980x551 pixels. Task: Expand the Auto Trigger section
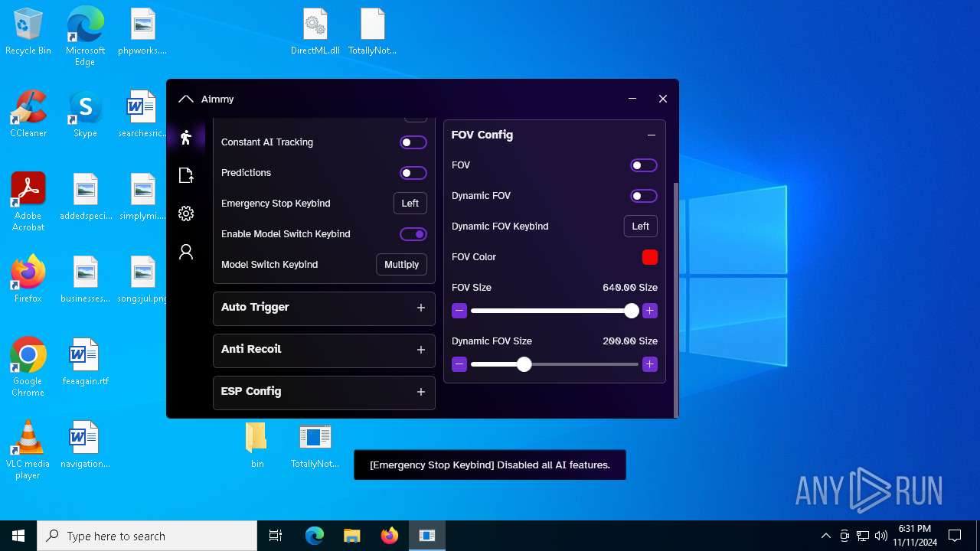(x=420, y=308)
